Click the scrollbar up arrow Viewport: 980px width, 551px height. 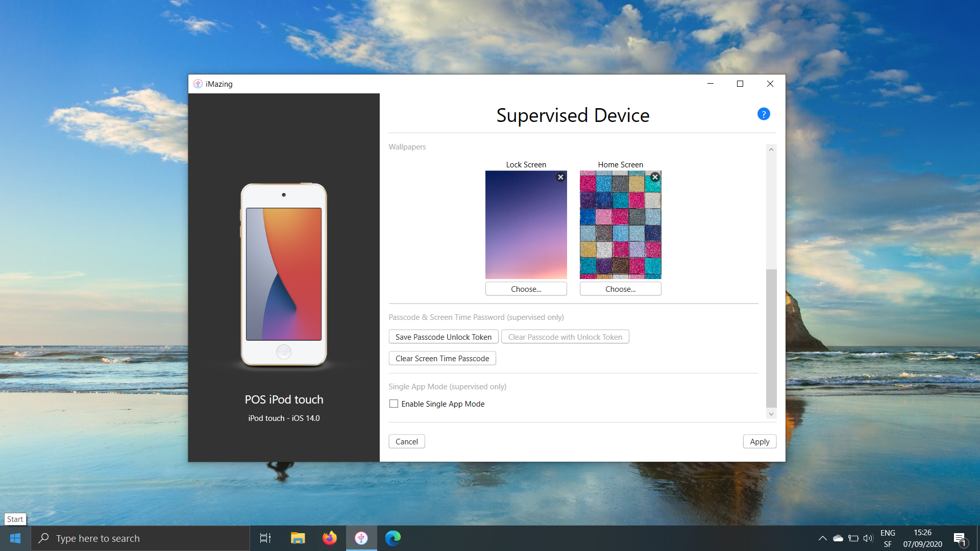[771, 149]
